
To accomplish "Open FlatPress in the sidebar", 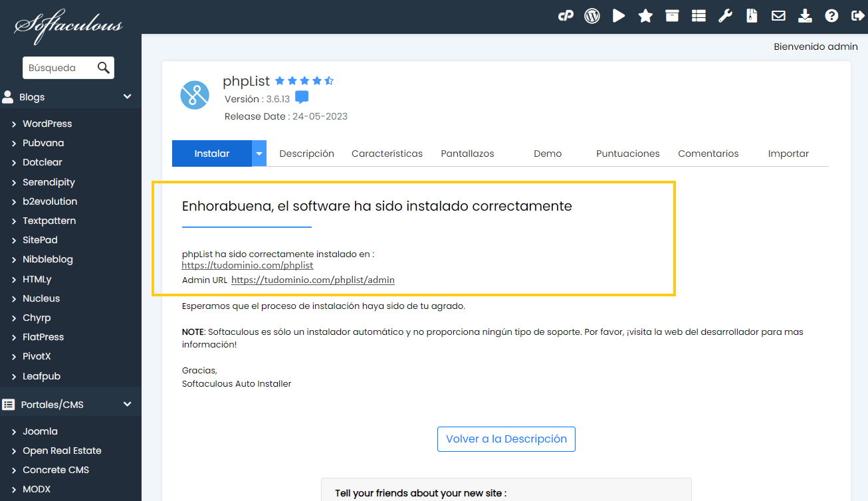I will [43, 337].
